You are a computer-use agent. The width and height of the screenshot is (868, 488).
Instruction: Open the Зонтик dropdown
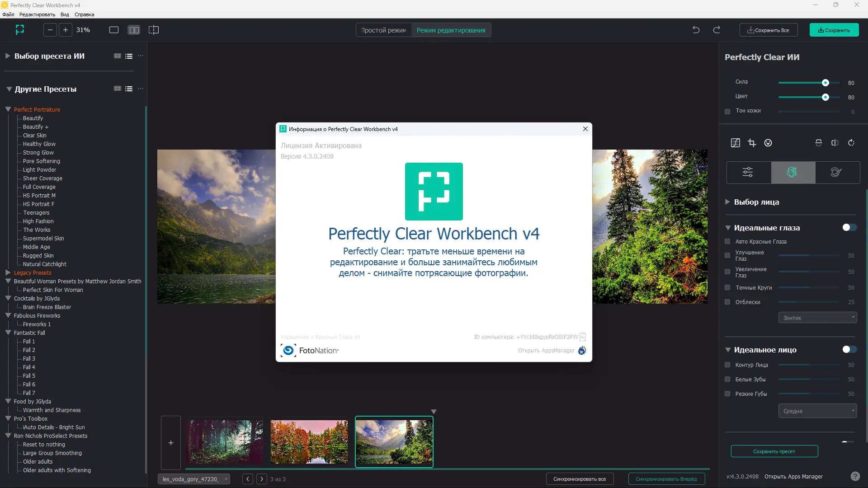(816, 318)
